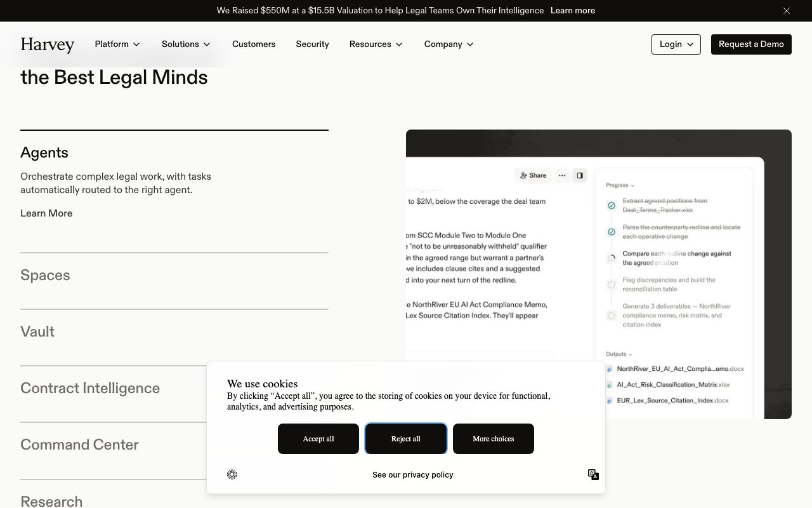Screen dimensions: 812x508
Task: Click the AI_Act_Risk_Classification_Matrix.xlsx file name
Action: coord(674,385)
